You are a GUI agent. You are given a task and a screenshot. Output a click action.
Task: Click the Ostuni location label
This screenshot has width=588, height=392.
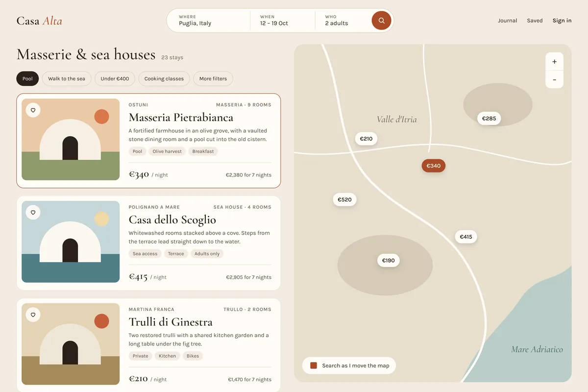(x=138, y=105)
